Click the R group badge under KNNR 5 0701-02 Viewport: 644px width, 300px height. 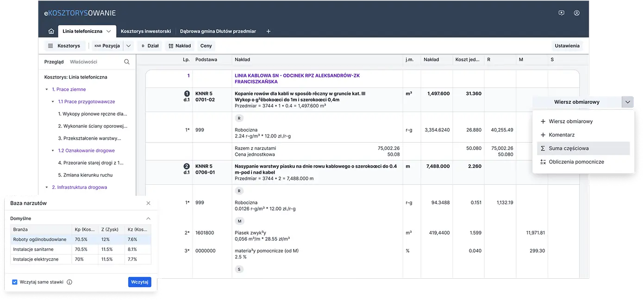239,119
